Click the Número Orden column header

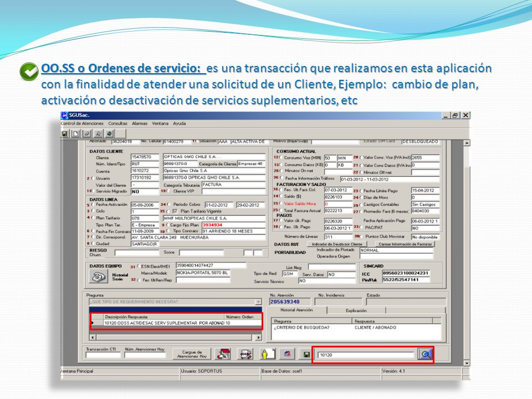point(243,316)
